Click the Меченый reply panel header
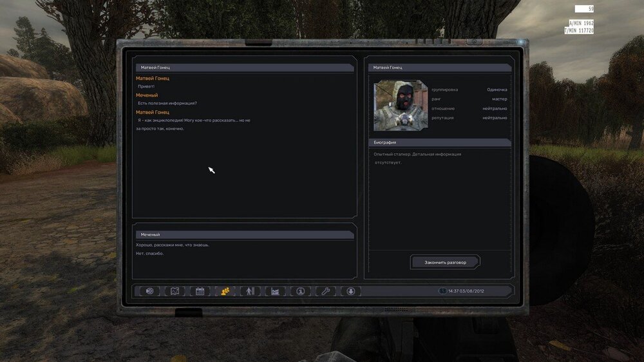 tap(245, 234)
